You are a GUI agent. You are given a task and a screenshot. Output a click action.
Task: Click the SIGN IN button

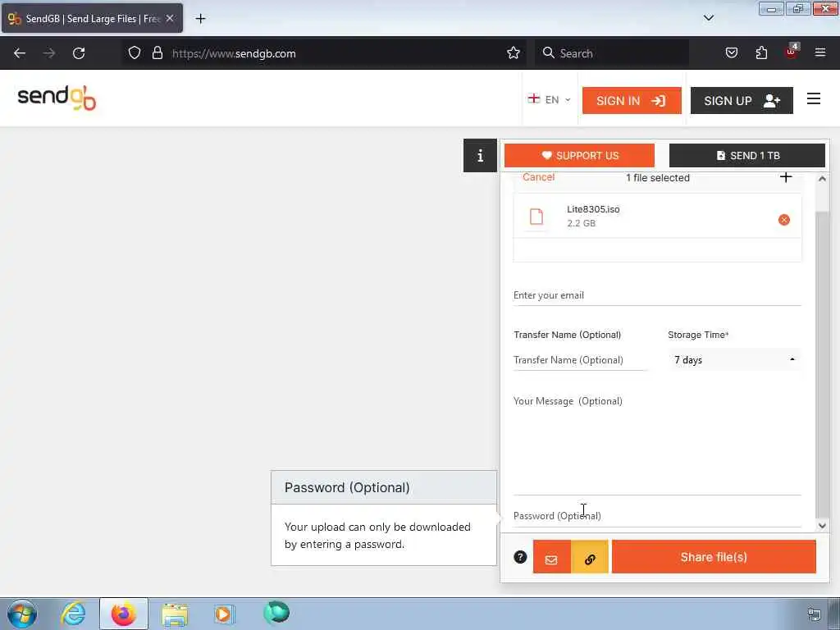pos(632,101)
